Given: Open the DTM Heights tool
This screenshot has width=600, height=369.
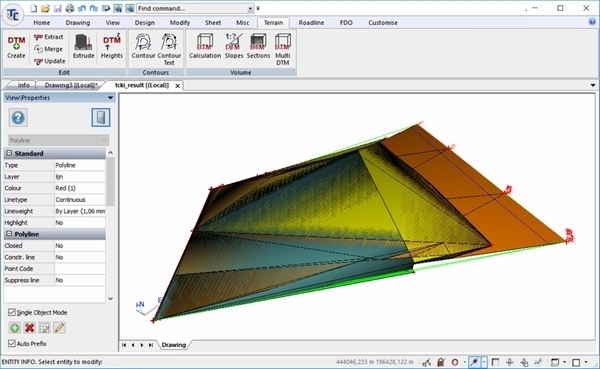Looking at the screenshot, I should point(112,47).
